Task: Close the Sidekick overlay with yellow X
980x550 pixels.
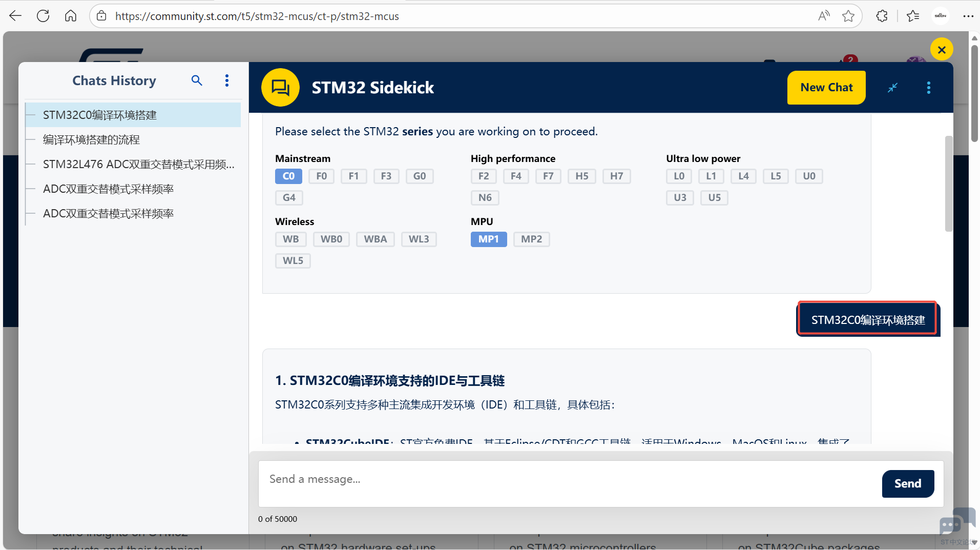Action: (941, 50)
